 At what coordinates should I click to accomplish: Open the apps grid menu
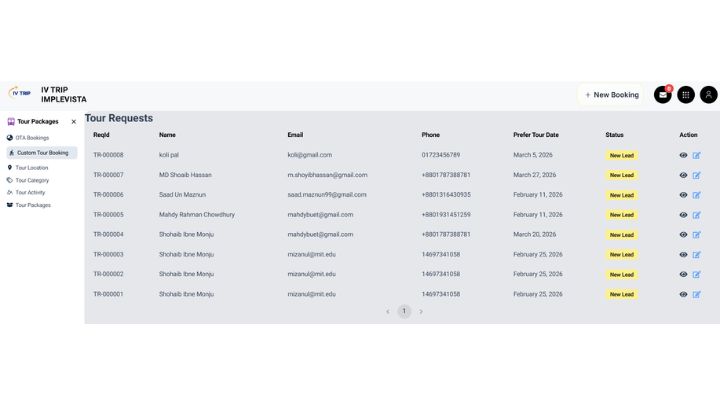[686, 95]
